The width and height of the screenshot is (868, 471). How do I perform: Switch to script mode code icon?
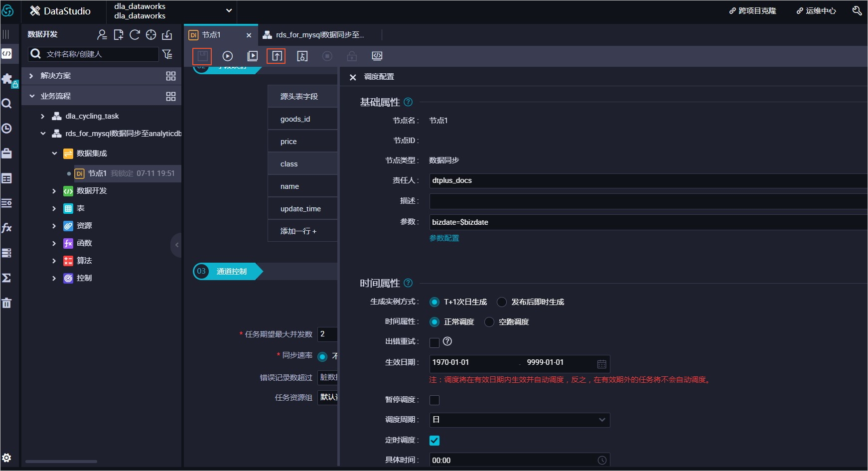click(377, 56)
